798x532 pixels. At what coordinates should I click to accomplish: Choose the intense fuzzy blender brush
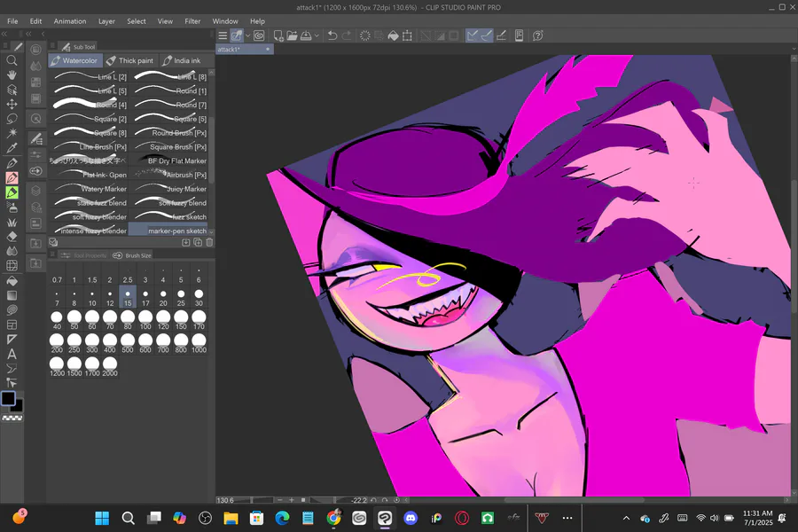[x=89, y=231]
